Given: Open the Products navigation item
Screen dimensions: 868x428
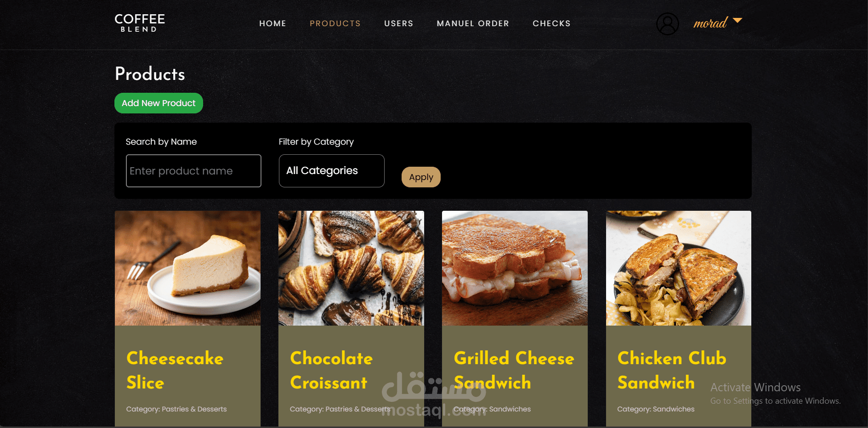Looking at the screenshot, I should (x=335, y=23).
